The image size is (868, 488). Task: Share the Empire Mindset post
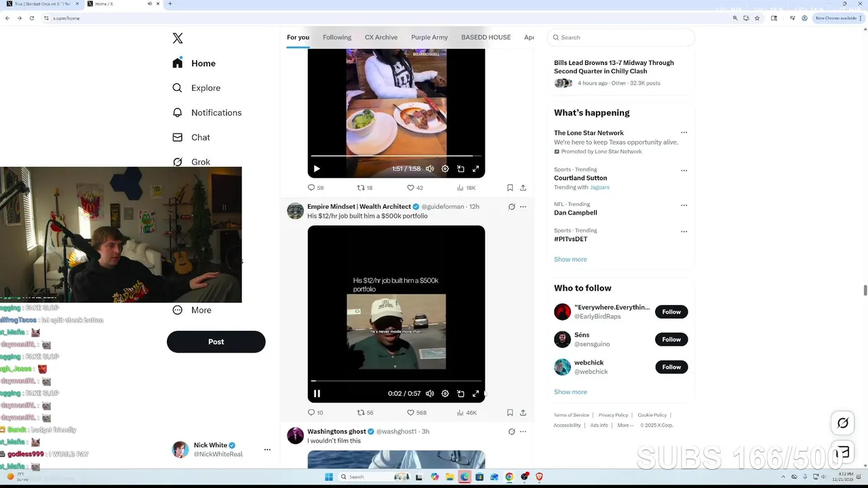(523, 413)
